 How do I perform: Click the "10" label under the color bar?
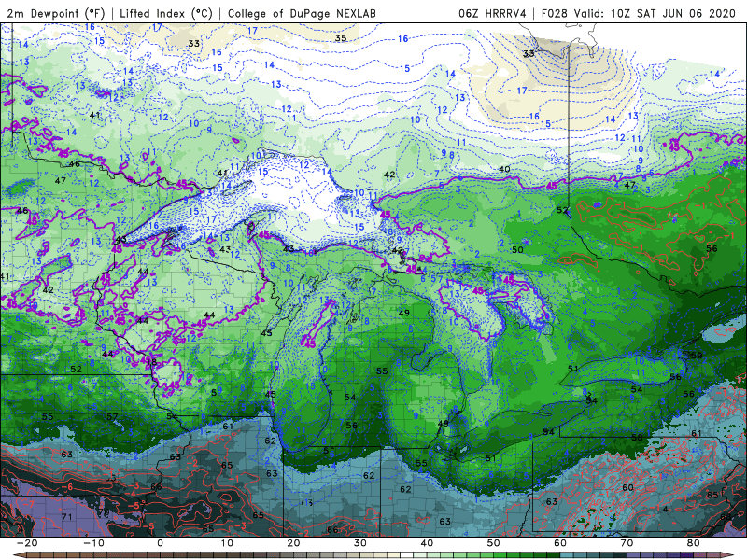(x=227, y=543)
